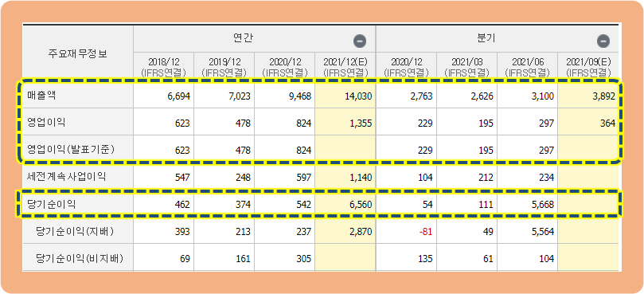This screenshot has height=294, width=644.
Task: Select the quarterly 당기순이익 value 54
Action: click(427, 204)
